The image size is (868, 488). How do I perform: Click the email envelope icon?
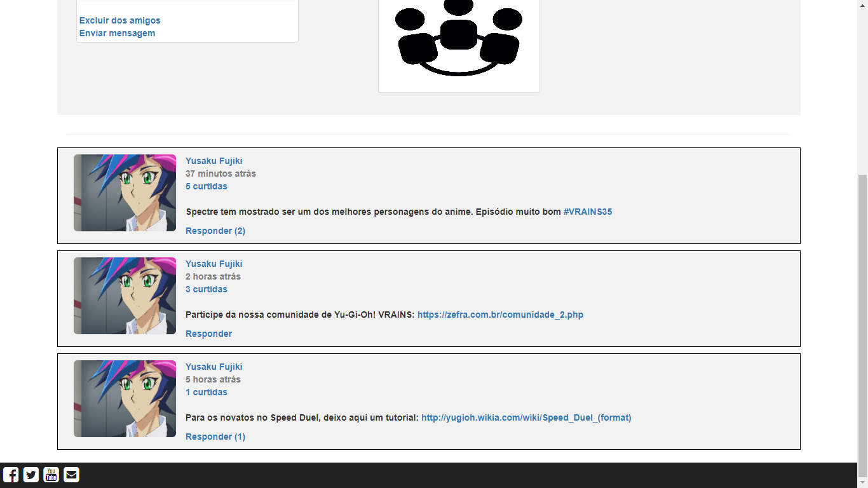click(71, 474)
